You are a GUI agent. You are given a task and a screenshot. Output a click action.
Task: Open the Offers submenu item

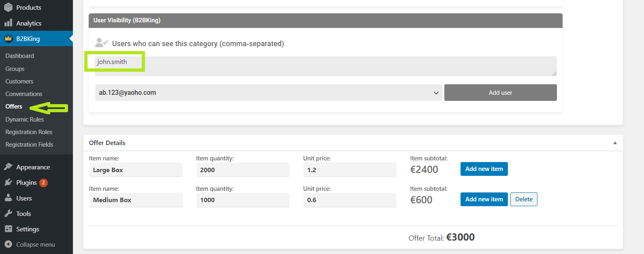coord(14,107)
